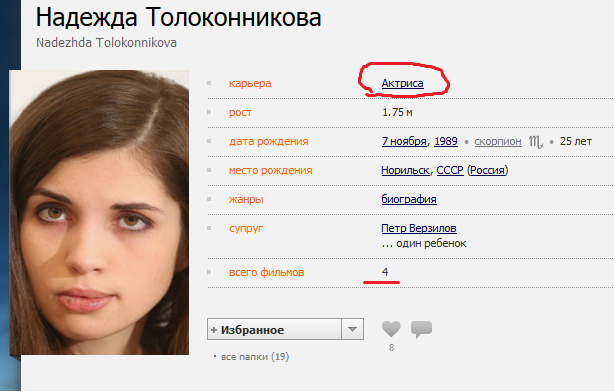This screenshot has width=614, height=392.
Task: Open the 1989 birth year link
Action: 446,141
